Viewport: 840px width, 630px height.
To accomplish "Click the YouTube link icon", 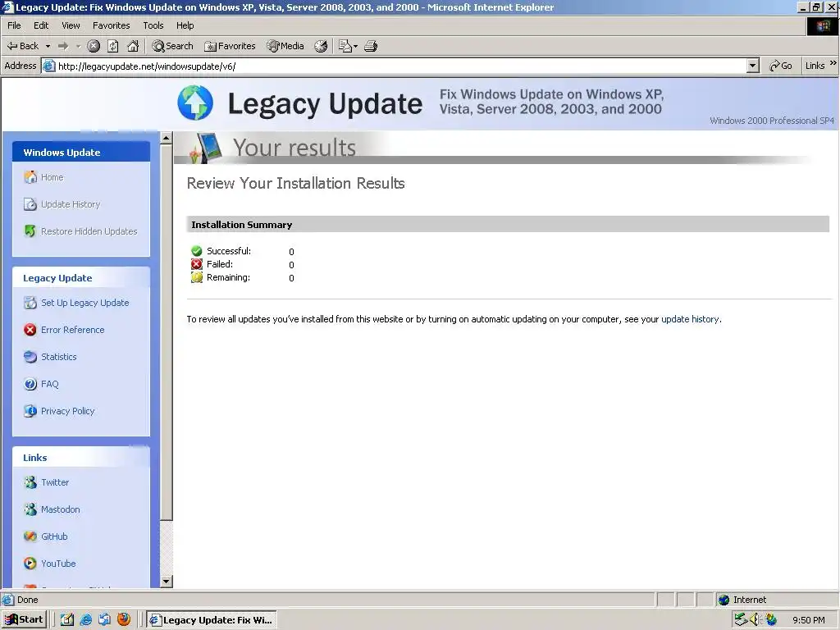I will [x=30, y=564].
